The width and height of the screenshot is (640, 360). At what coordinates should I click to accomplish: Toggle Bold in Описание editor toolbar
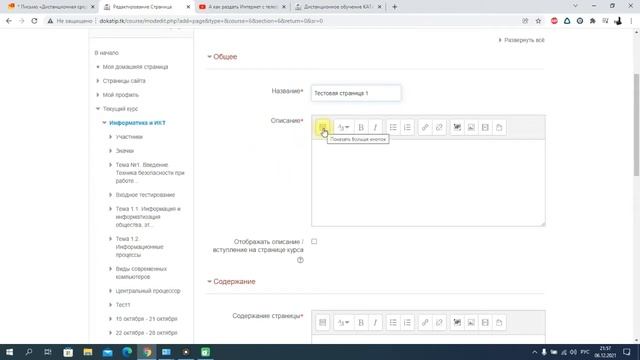[x=361, y=127]
